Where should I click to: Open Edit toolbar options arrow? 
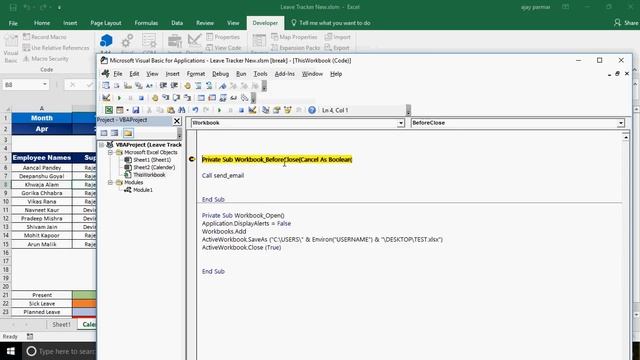(264, 86)
